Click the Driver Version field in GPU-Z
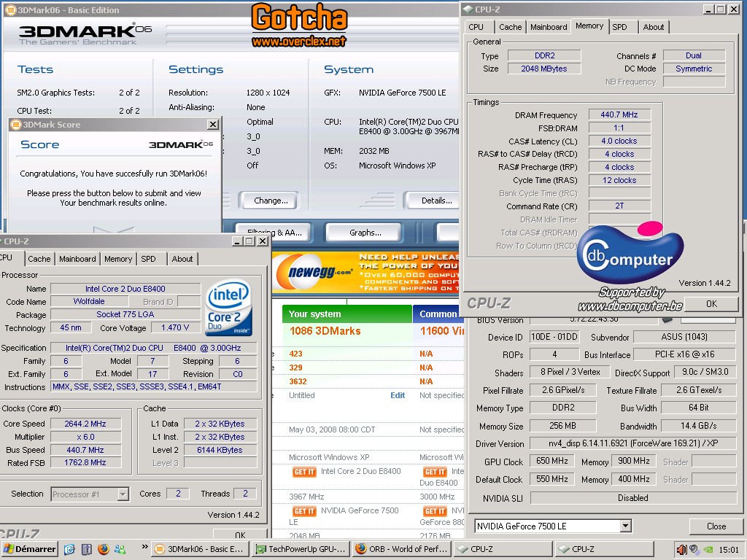Image resolution: width=747 pixels, height=560 pixels. pos(632,443)
